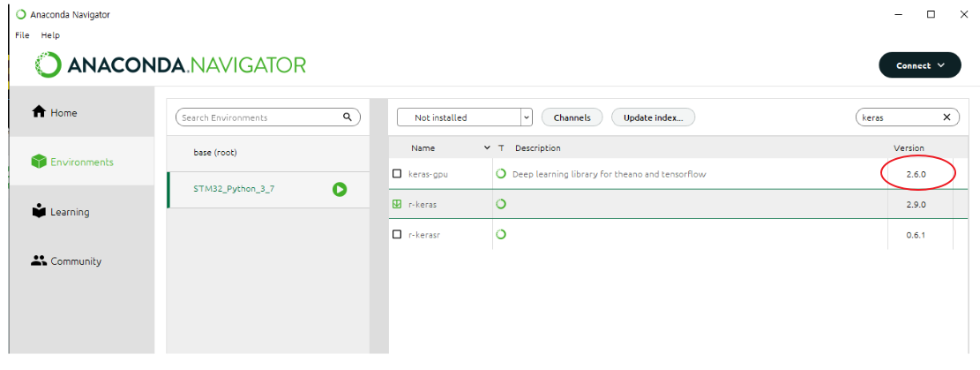This screenshot has height=370, width=980.
Task: Click the keras-gpu green circle status icon
Action: click(501, 173)
